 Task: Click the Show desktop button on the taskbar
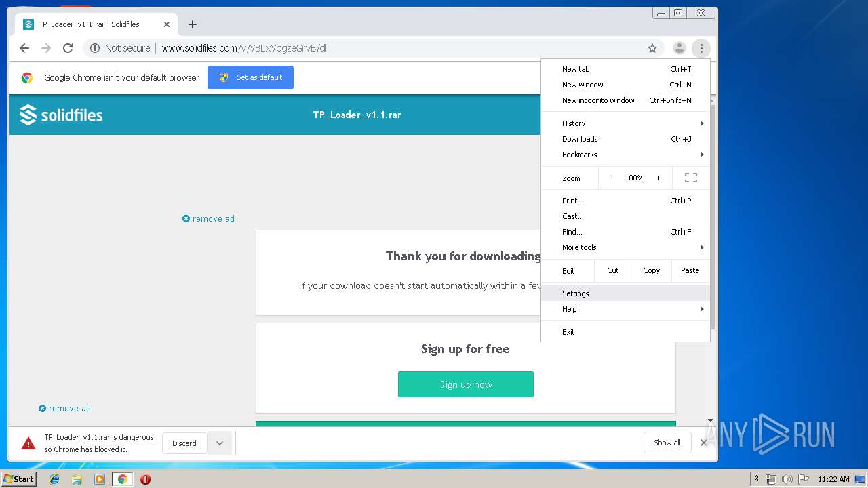point(860,479)
